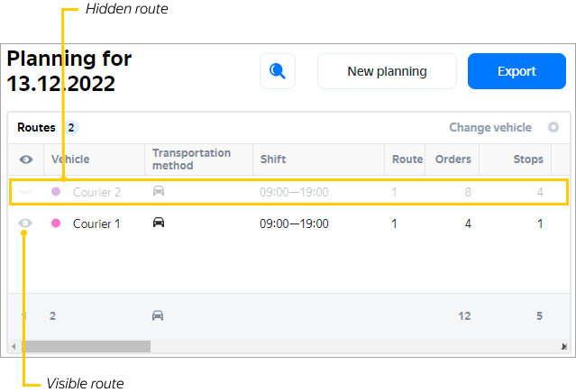Click the New planning button
Screen dimensions: 576x392
pos(387,71)
